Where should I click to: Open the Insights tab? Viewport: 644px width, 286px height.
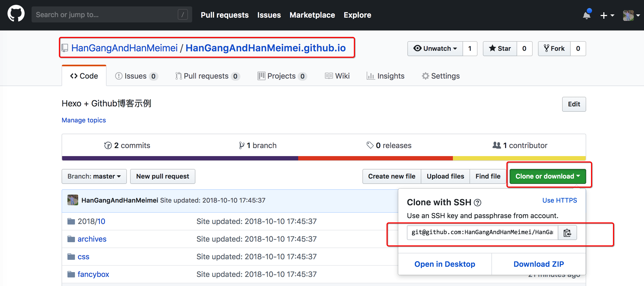tap(385, 76)
